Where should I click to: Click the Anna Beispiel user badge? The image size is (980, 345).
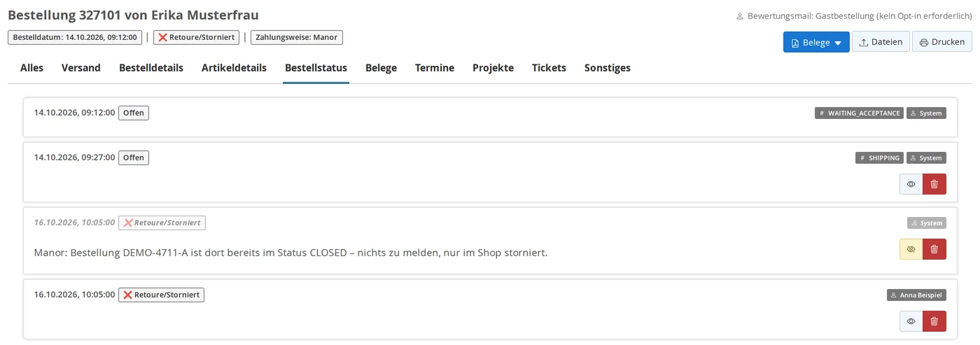tap(916, 295)
